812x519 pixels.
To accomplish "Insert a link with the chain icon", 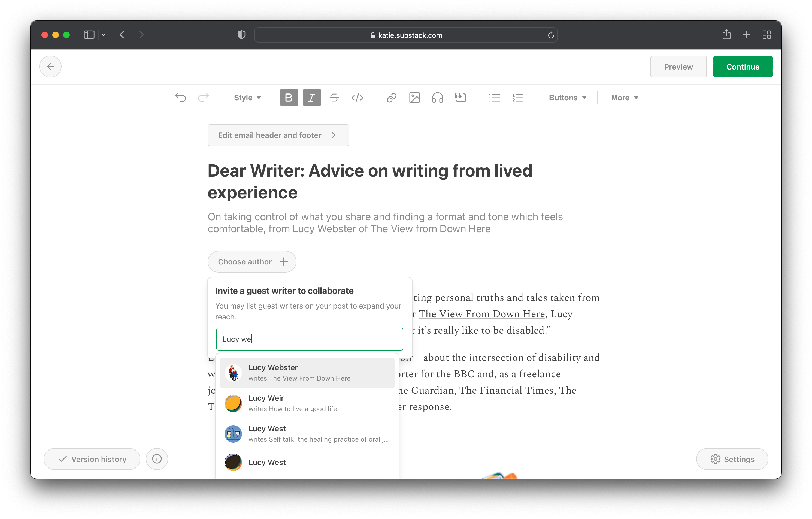I will click(x=391, y=98).
